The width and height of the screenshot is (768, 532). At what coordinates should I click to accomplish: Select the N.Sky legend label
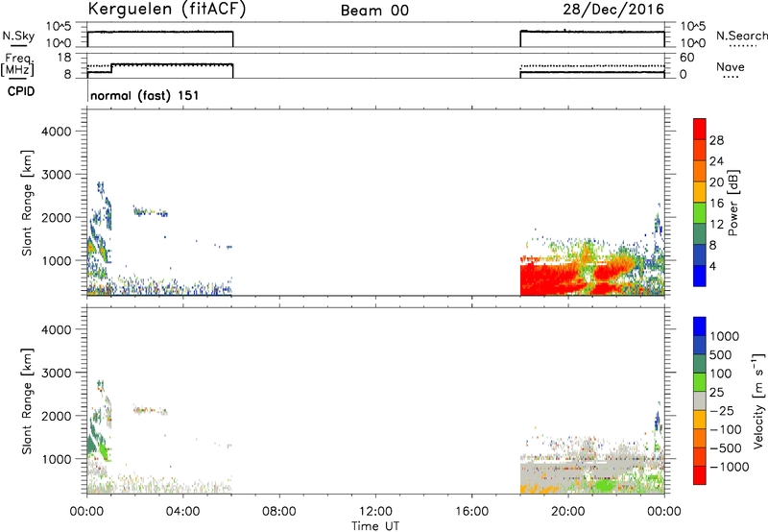coord(18,36)
